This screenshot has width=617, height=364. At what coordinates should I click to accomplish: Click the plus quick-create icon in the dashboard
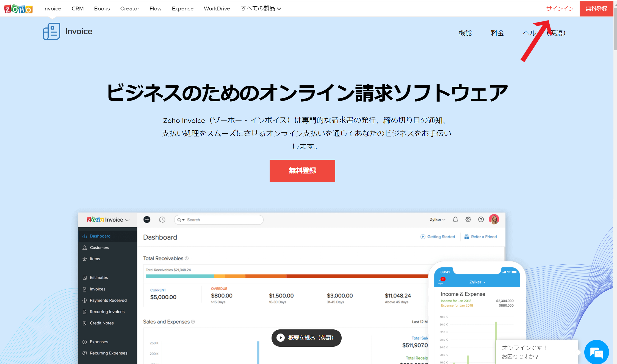tap(147, 220)
